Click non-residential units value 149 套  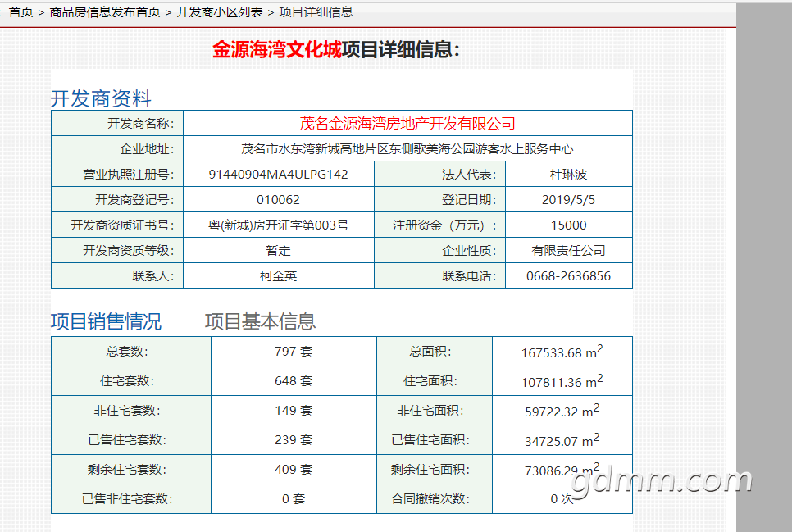(294, 410)
